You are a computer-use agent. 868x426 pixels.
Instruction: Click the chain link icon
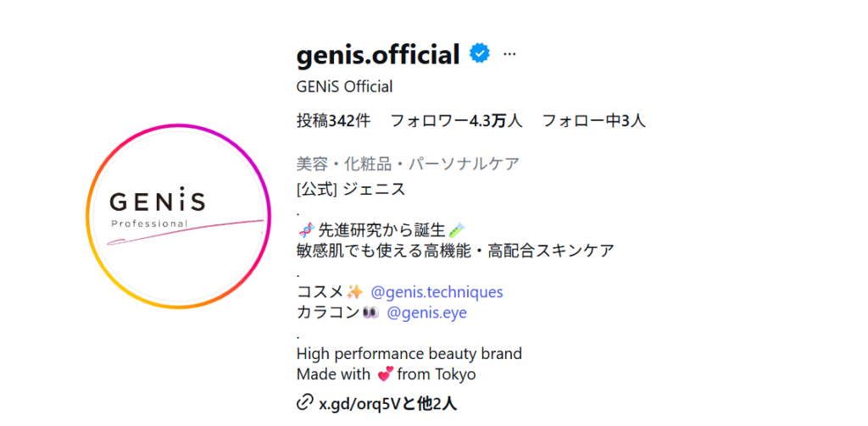tap(305, 404)
